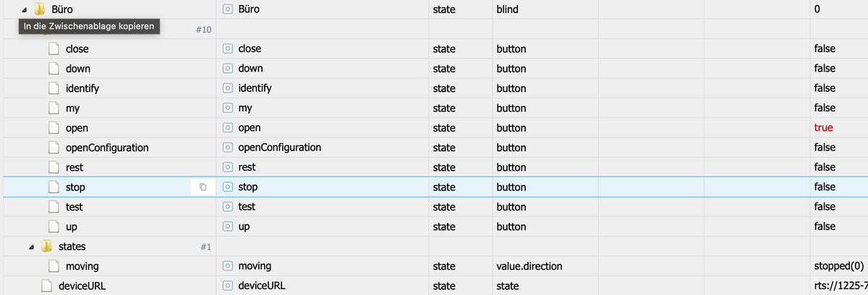Click the state icon beside the open name

pyautogui.click(x=228, y=128)
